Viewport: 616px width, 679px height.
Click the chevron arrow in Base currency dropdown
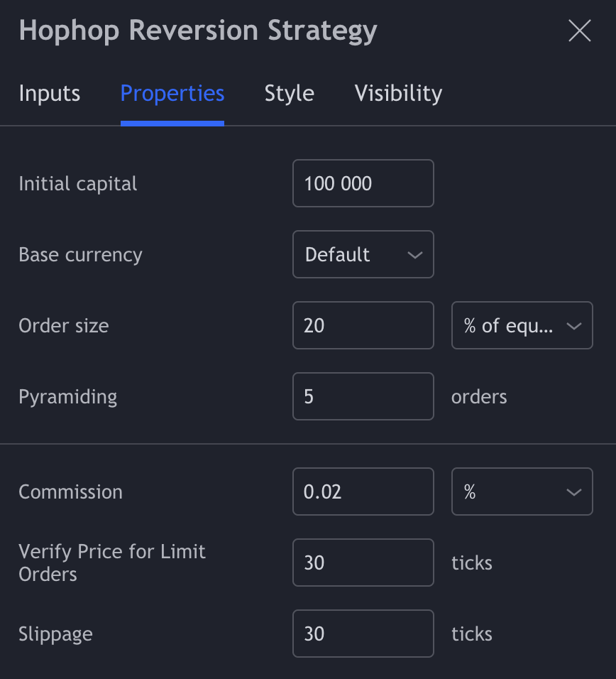[x=415, y=255]
